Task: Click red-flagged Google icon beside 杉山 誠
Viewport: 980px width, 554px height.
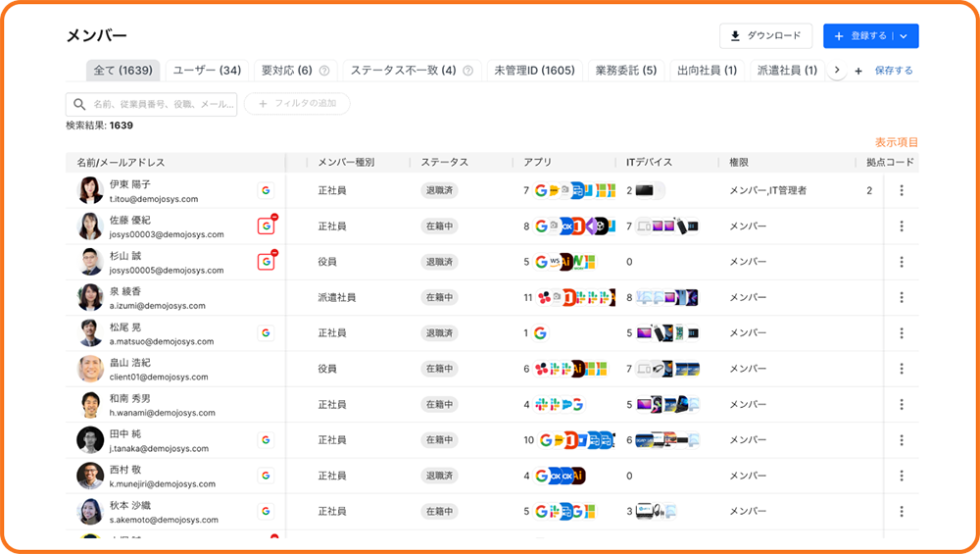Action: (267, 262)
